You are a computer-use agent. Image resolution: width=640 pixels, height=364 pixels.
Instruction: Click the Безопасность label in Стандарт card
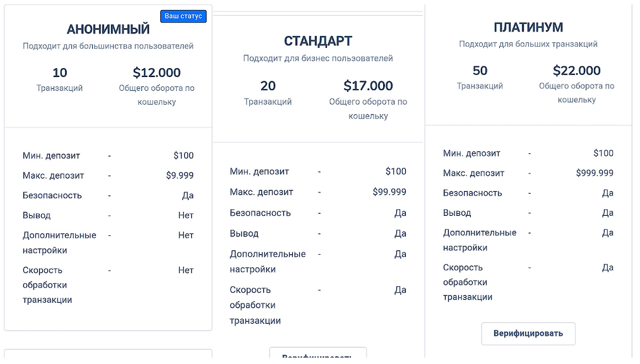pos(260,213)
